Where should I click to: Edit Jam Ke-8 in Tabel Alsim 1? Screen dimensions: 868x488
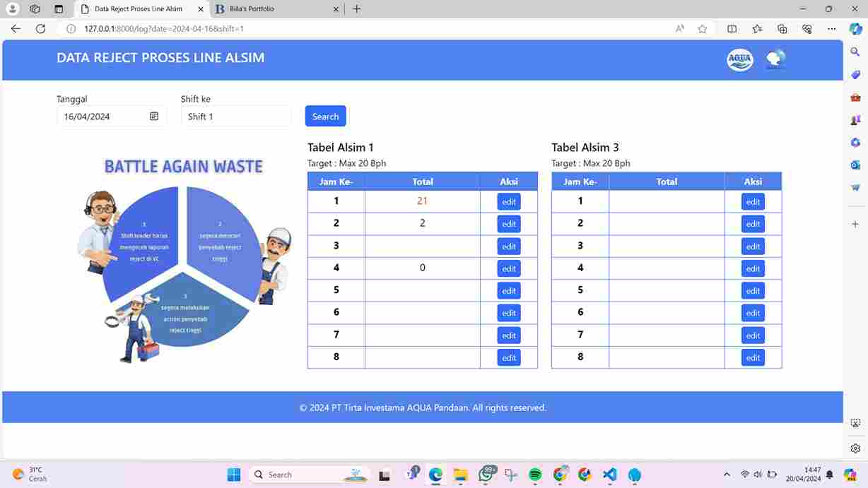[x=509, y=357]
